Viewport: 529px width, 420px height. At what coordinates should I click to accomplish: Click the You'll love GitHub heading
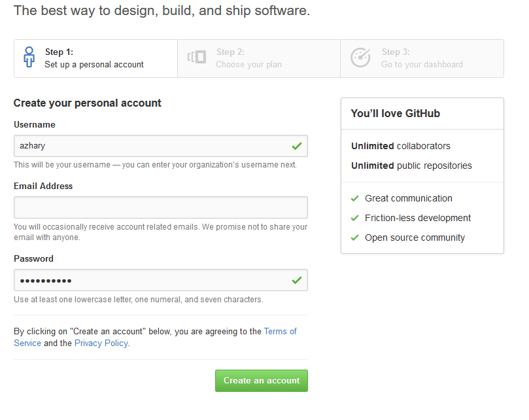point(396,113)
